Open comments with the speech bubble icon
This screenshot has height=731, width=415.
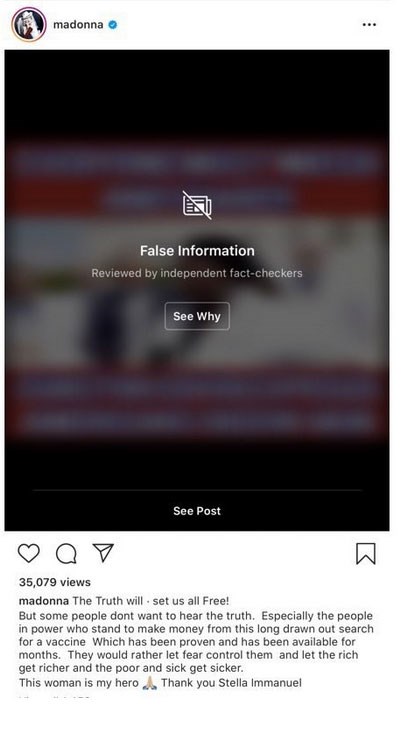click(66, 554)
